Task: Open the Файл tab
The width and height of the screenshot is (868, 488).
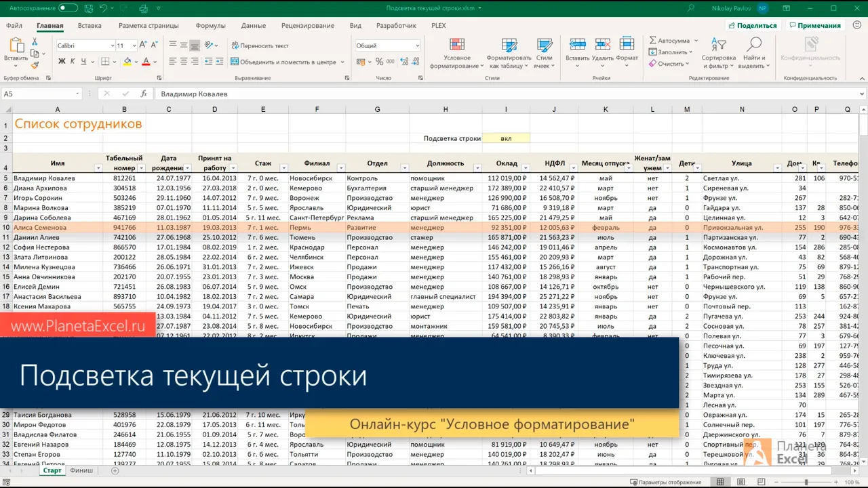Action: 14,26
